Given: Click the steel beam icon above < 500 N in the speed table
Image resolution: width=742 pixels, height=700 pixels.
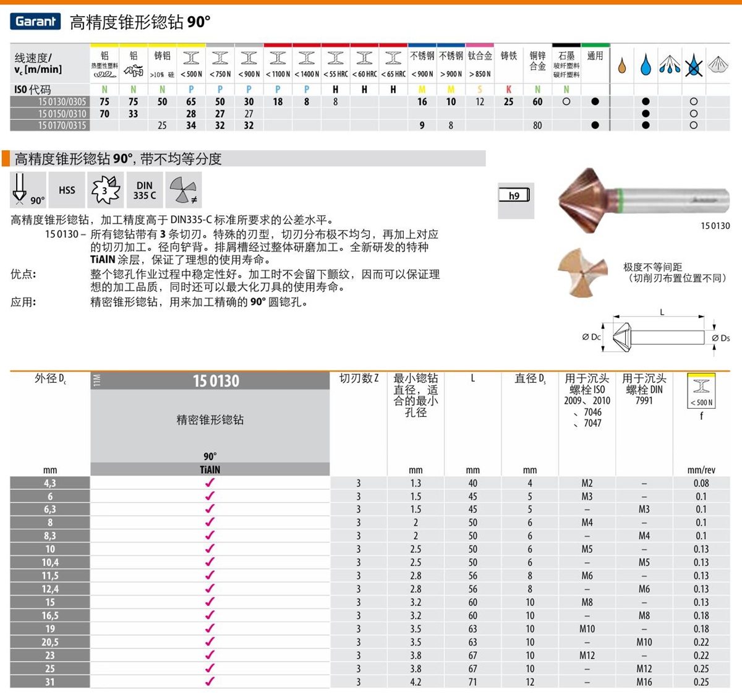Looking at the screenshot, I should pos(191,58).
